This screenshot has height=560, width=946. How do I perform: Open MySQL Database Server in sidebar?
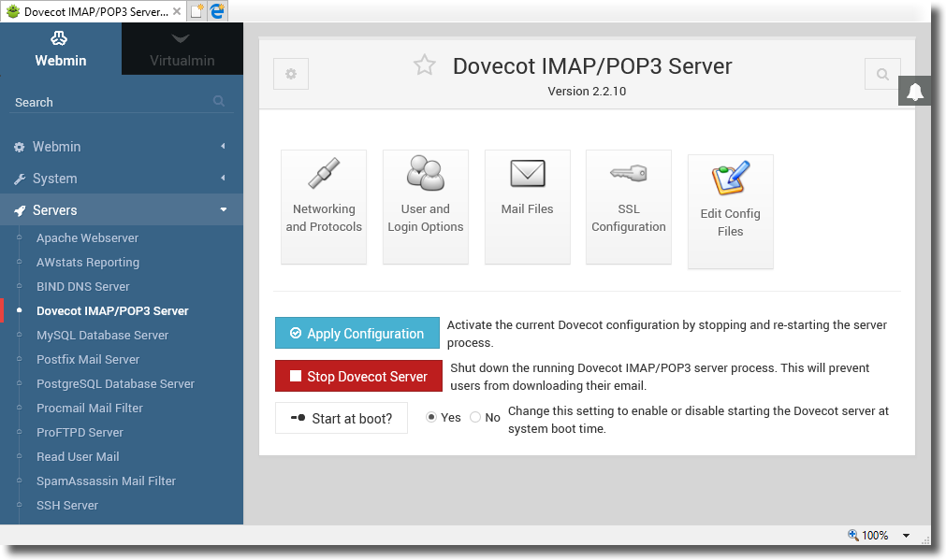[102, 335]
